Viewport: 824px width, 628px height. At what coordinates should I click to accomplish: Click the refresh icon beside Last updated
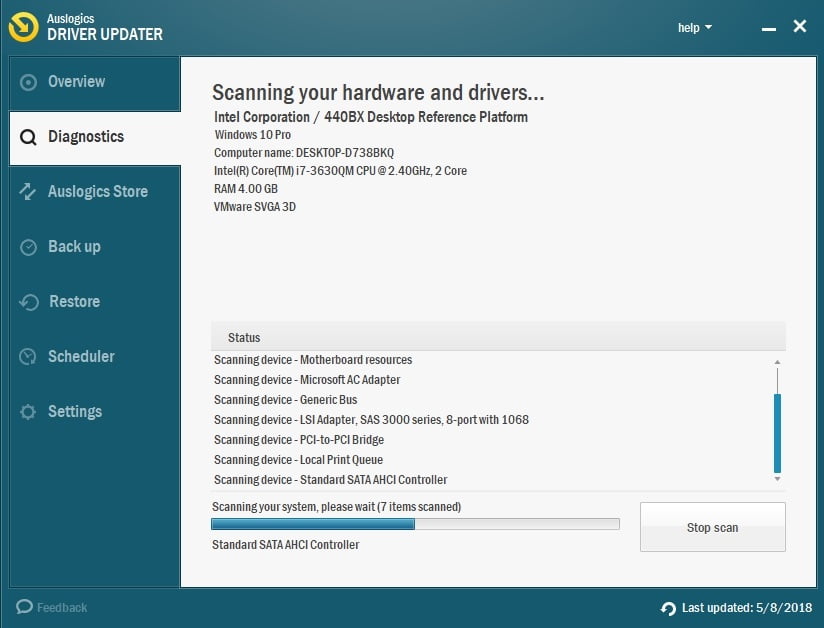click(x=668, y=609)
